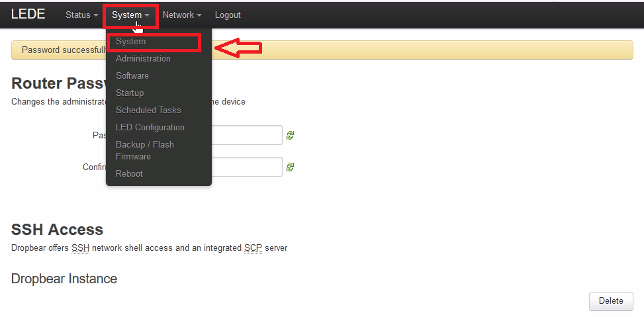Select LED Configuration menu item
This screenshot has height=317, width=644.
coord(150,128)
